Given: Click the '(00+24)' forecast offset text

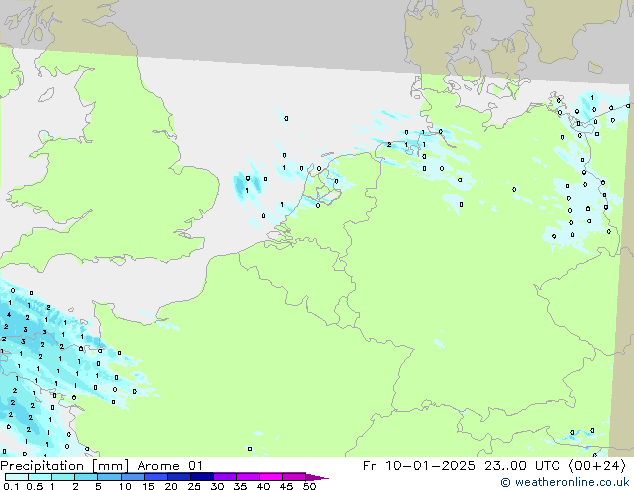Looking at the screenshot, I should [597, 466].
